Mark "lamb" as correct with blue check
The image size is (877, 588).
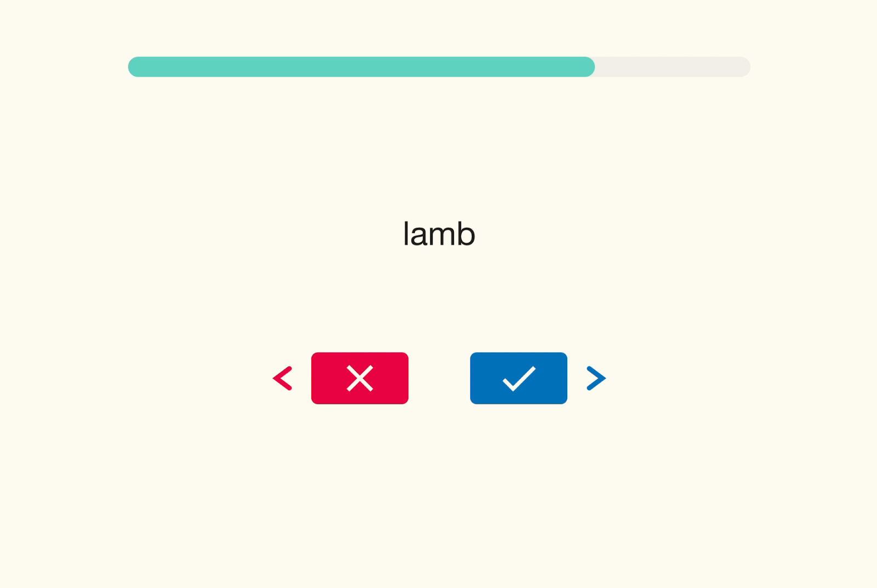[x=519, y=378]
